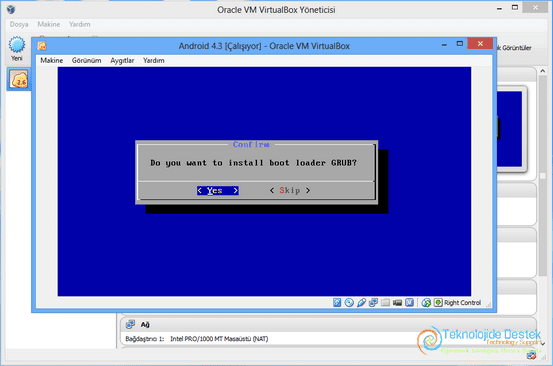Open the Görünüm menu in VM window
This screenshot has width=553, height=366.
coord(86,60)
